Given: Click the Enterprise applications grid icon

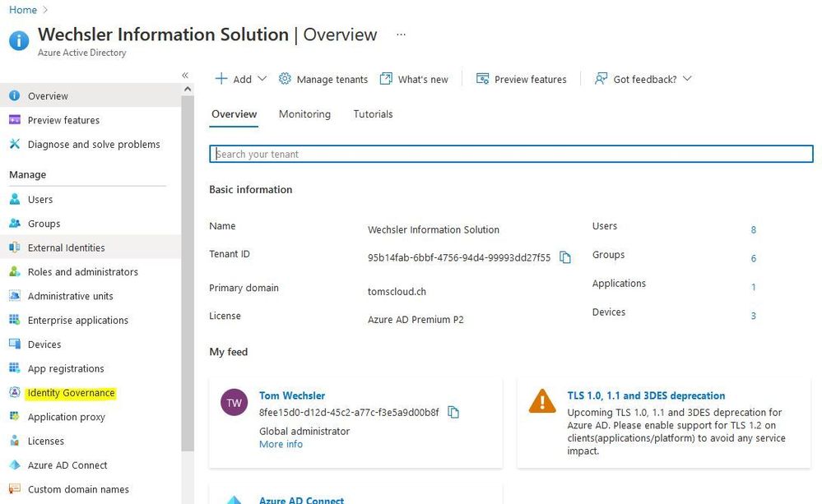Looking at the screenshot, I should [x=15, y=320].
